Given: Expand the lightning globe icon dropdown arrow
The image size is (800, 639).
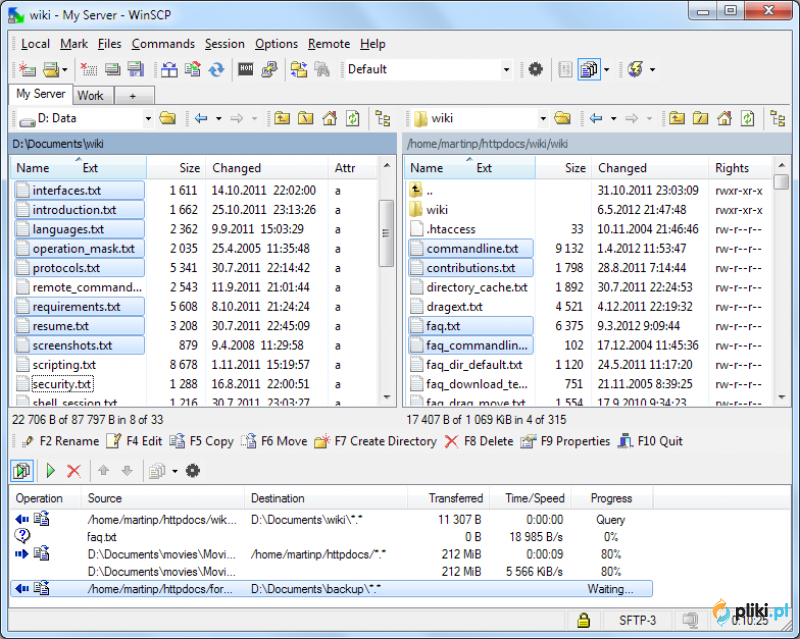Looking at the screenshot, I should point(653,69).
